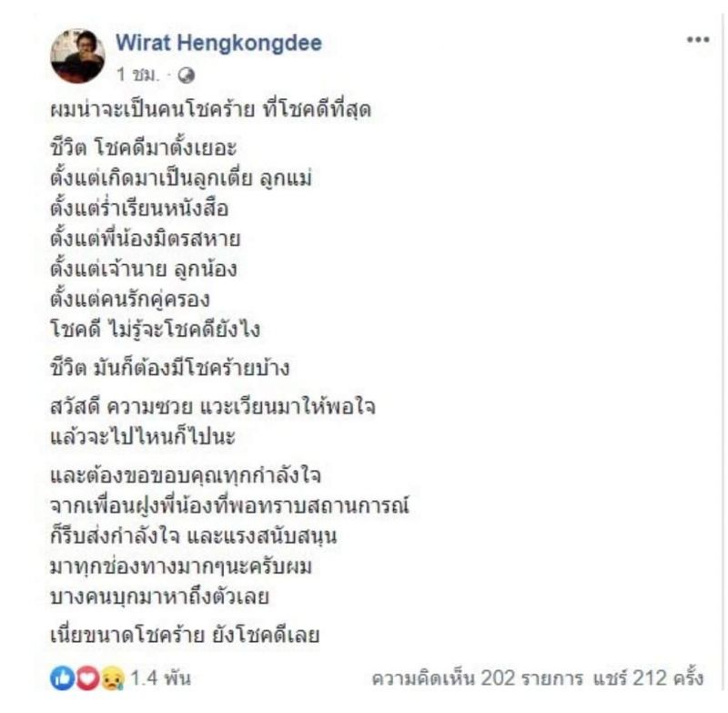Open the three-dots post options menu
This screenshot has height=713, width=728.
pos(698,40)
